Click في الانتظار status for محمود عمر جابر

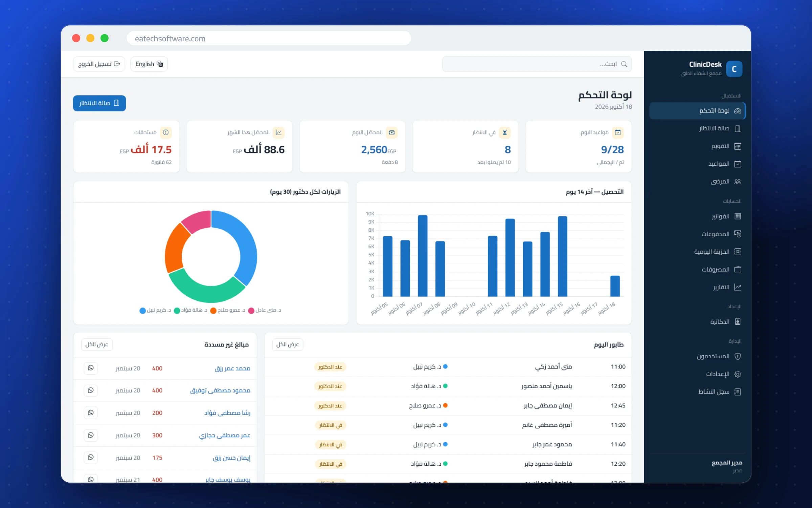pyautogui.click(x=330, y=444)
